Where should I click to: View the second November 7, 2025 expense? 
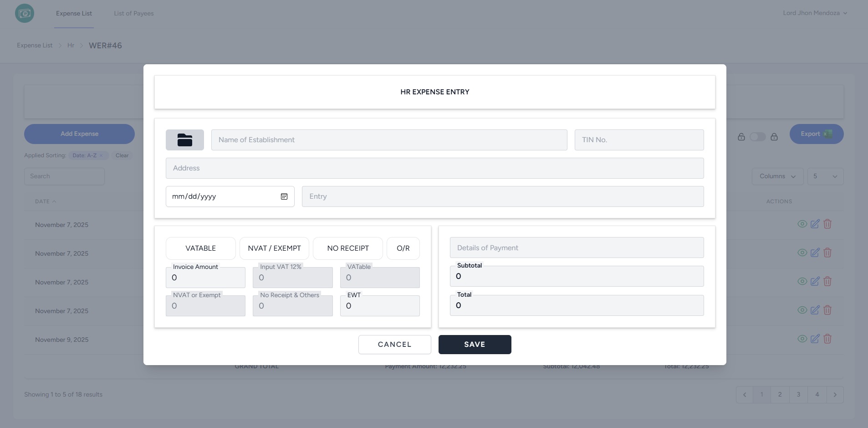pyautogui.click(x=802, y=253)
